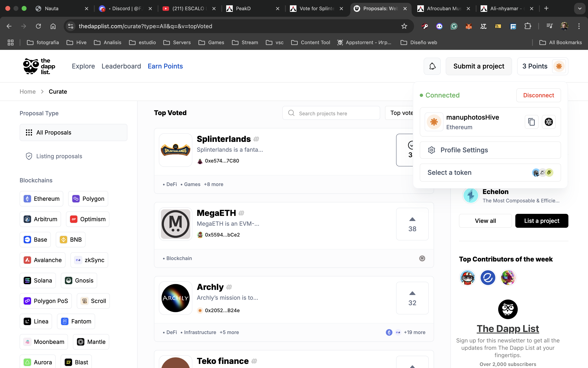The width and height of the screenshot is (588, 368).
Task: Filter by zkSync blockchain
Action: click(89, 260)
